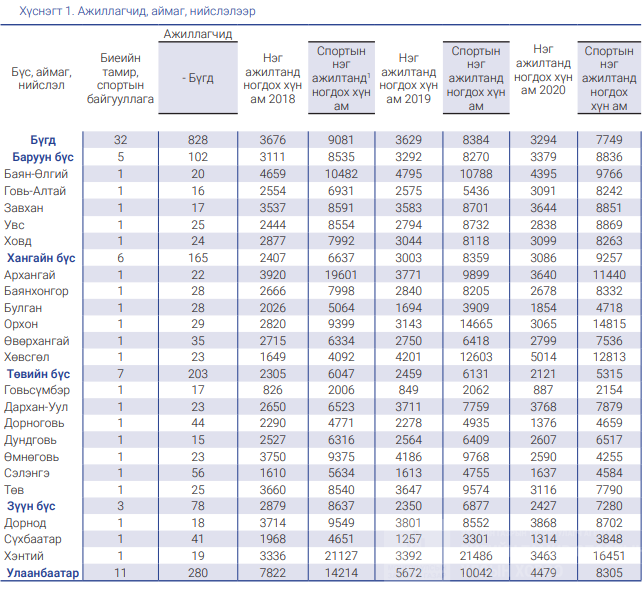Click Архангай value '11440'
Image resolution: width=644 pixels, height=605 pixels.
609,275
